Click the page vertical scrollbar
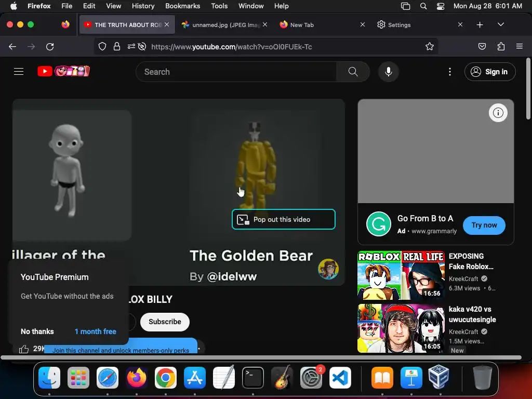Image resolution: width=532 pixels, height=399 pixels. (x=528, y=88)
